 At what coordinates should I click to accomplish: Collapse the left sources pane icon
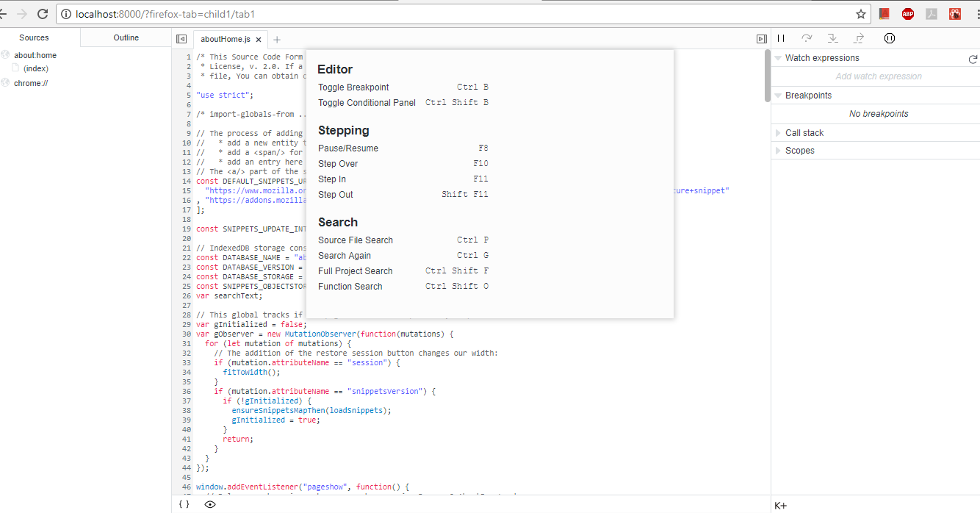(x=181, y=39)
